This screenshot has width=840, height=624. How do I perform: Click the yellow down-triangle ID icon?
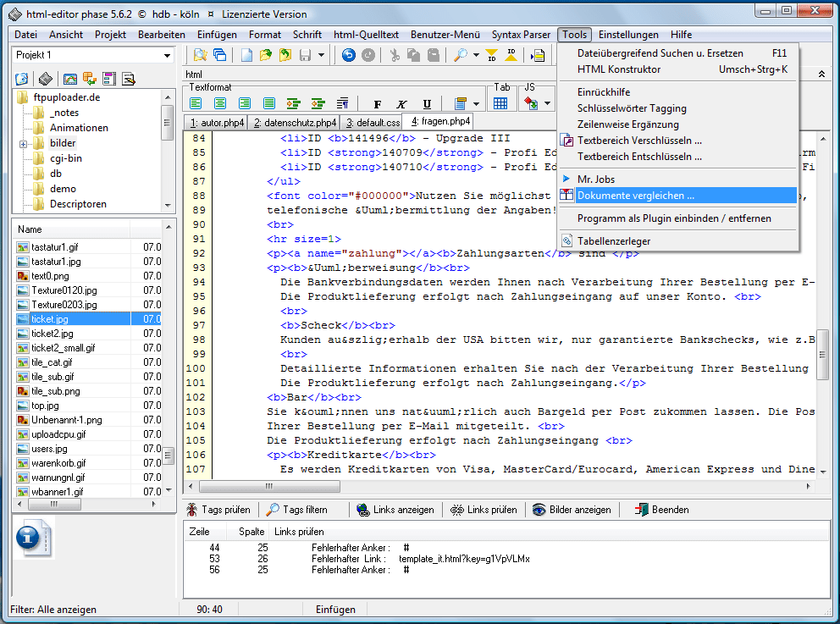point(491,55)
